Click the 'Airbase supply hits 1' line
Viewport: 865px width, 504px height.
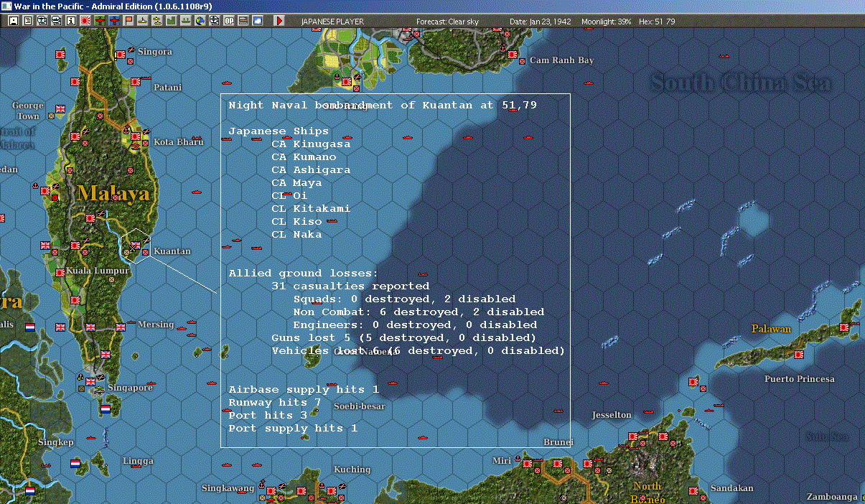click(x=304, y=390)
